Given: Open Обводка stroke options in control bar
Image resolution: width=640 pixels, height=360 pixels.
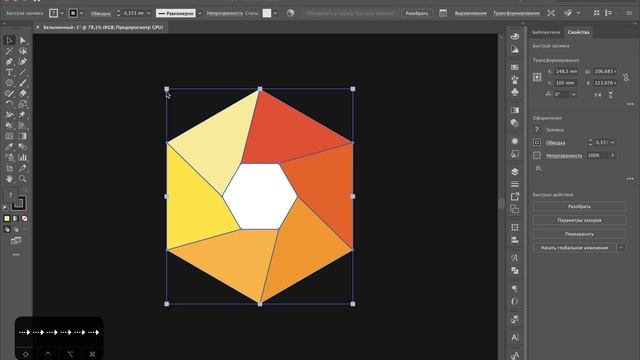Looking at the screenshot, I should pyautogui.click(x=100, y=13).
